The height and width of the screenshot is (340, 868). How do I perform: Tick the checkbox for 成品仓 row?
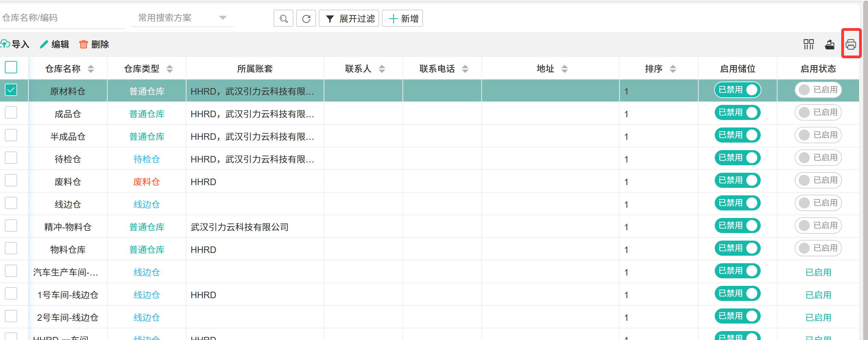point(11,113)
